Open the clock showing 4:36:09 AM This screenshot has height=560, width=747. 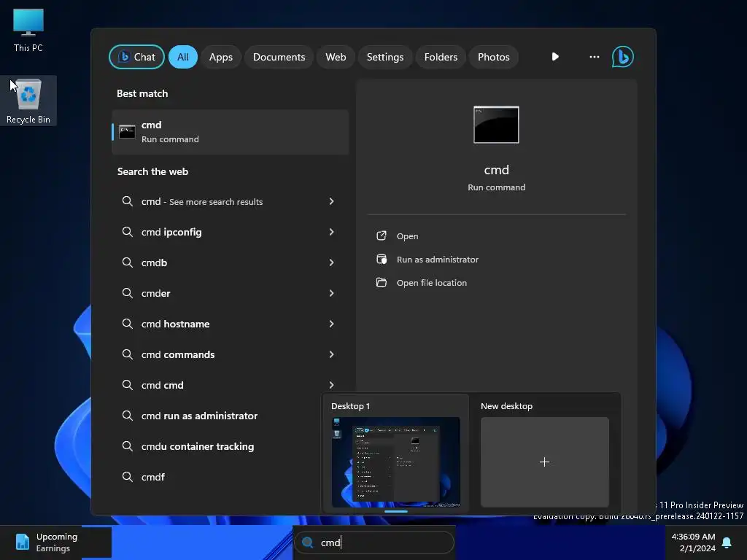click(693, 542)
